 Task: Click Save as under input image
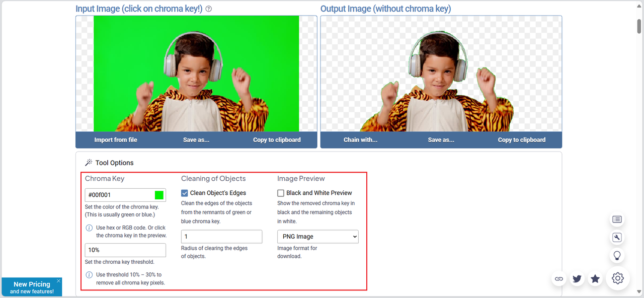coord(196,140)
